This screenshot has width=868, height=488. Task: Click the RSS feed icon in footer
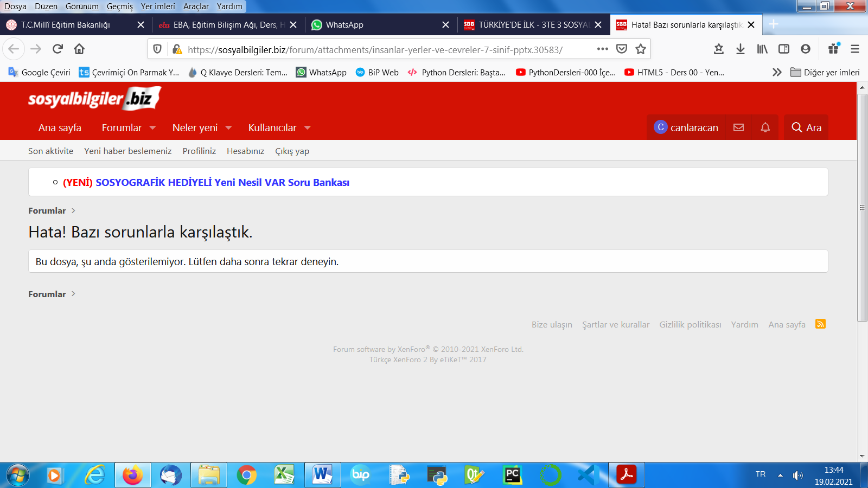(x=820, y=324)
